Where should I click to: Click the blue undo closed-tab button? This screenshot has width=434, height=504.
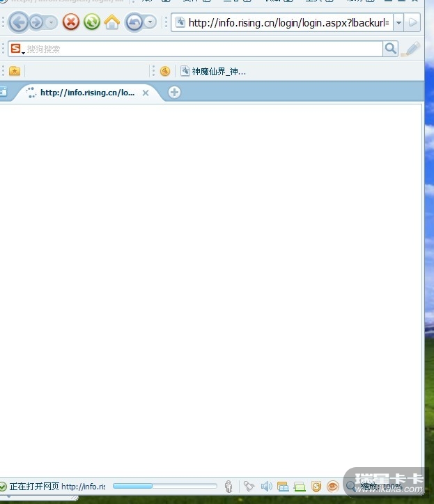click(x=134, y=22)
